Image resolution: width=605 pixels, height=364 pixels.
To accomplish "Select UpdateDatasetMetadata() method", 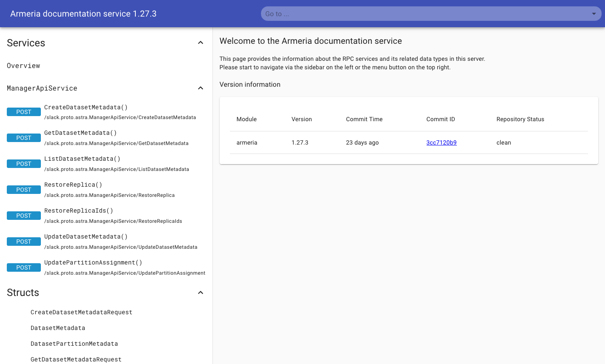I will click(x=86, y=236).
